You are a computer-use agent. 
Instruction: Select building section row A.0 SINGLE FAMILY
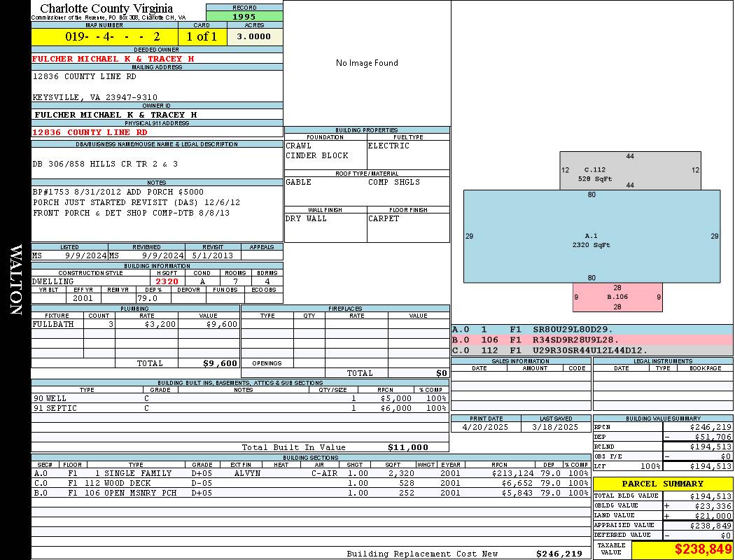click(x=311, y=474)
